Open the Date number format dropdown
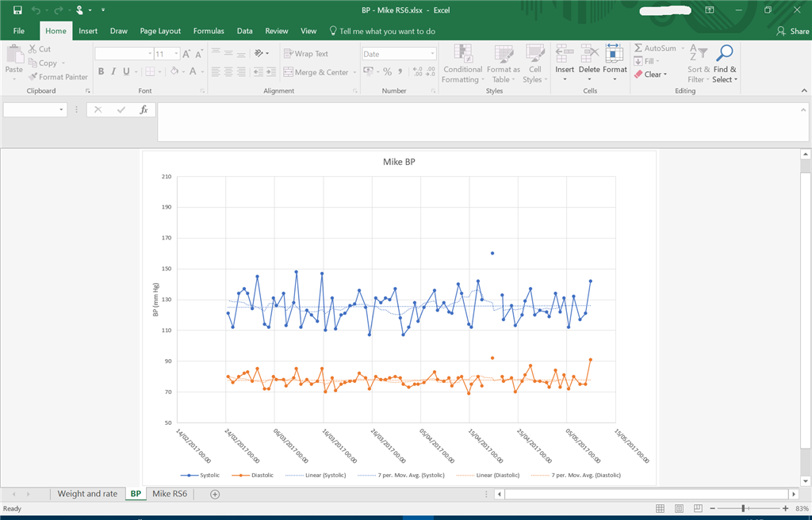The image size is (812, 520). (x=432, y=54)
